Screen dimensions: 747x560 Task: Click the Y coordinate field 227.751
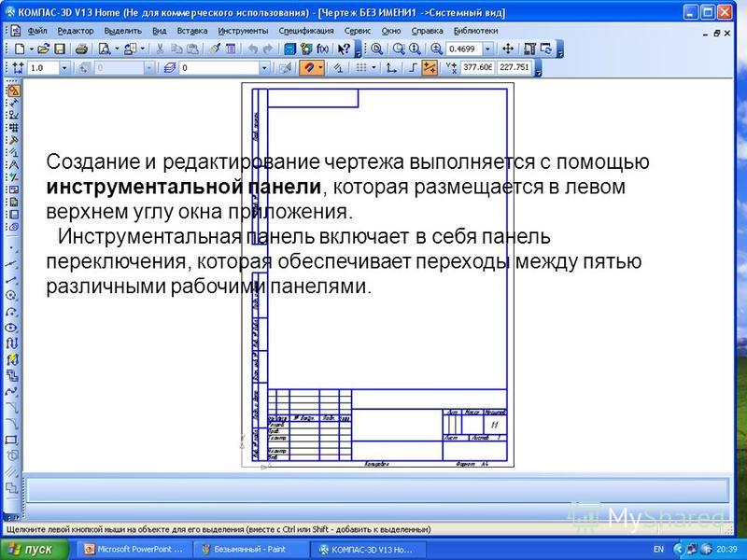514,67
